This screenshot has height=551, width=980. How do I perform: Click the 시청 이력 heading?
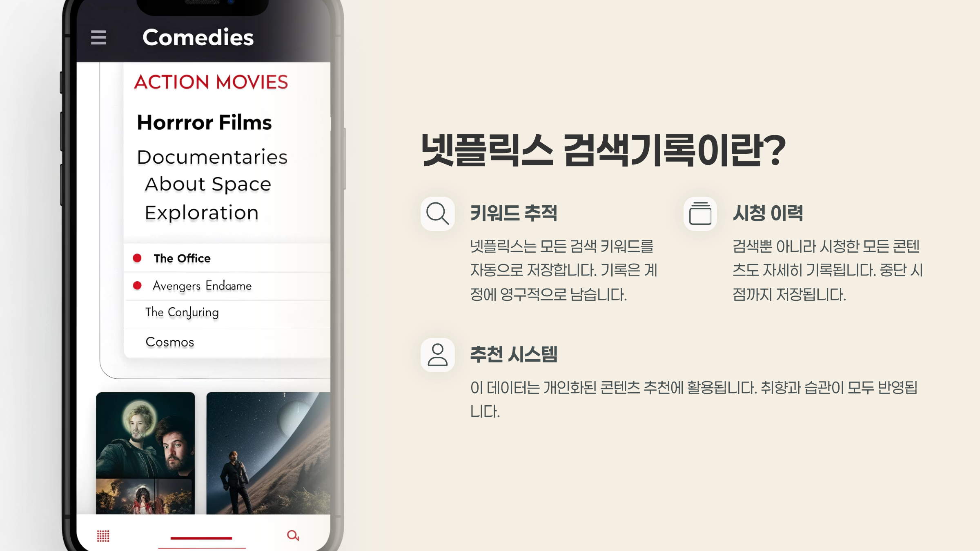768,213
